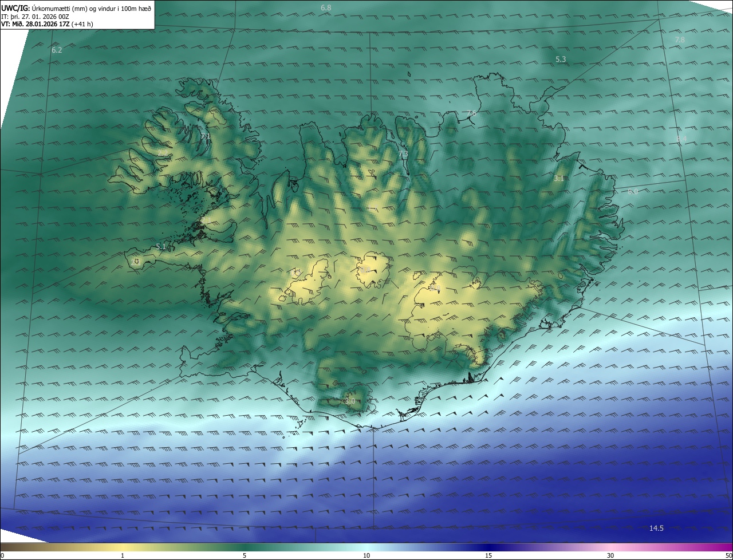
Task: Click the 14.5 value label
Action: [656, 528]
